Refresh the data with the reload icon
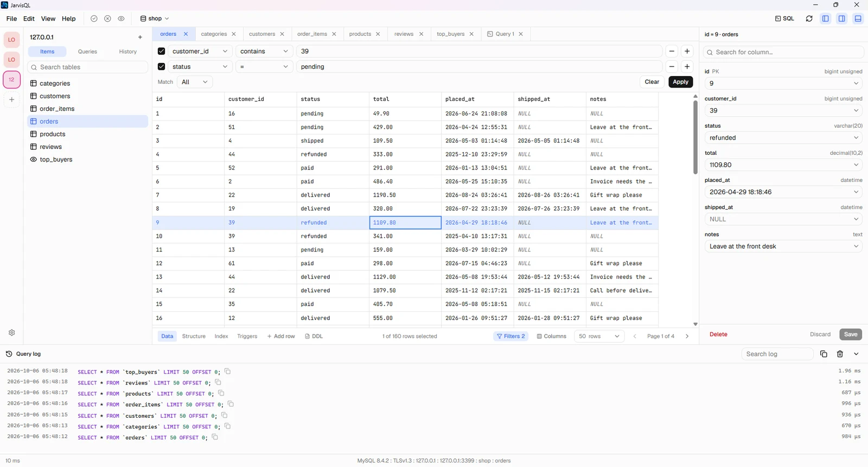The height and width of the screenshot is (467, 868). pyautogui.click(x=809, y=18)
